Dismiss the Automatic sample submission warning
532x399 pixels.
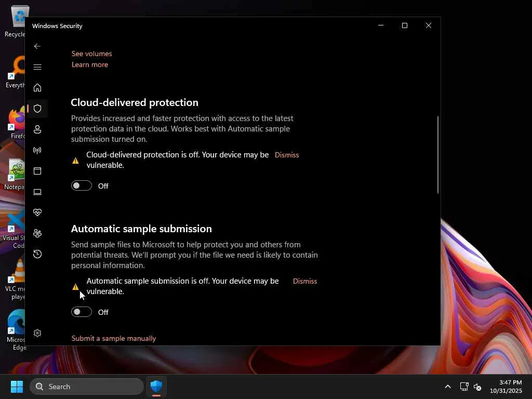pyautogui.click(x=304, y=281)
